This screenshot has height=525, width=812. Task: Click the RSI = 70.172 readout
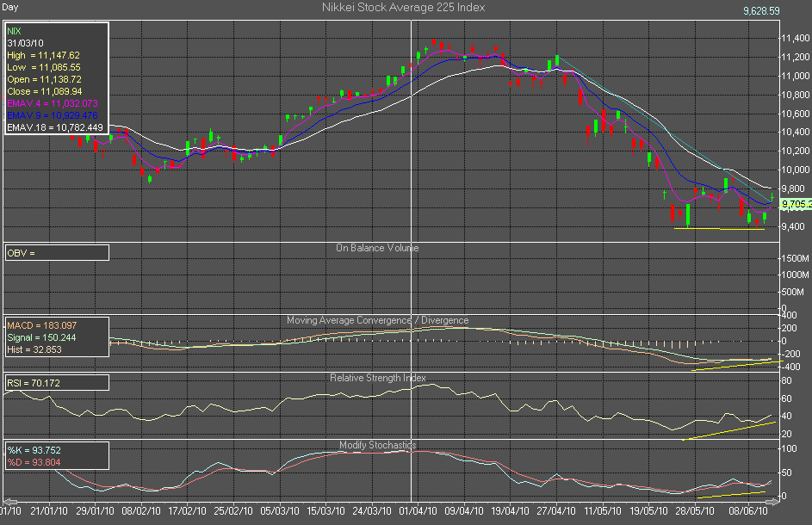(33, 383)
